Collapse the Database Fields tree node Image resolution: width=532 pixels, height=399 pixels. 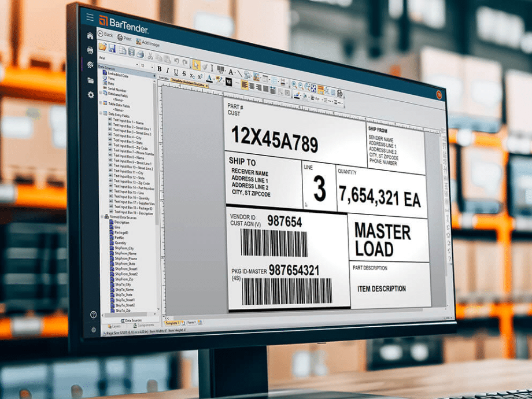click(x=101, y=93)
